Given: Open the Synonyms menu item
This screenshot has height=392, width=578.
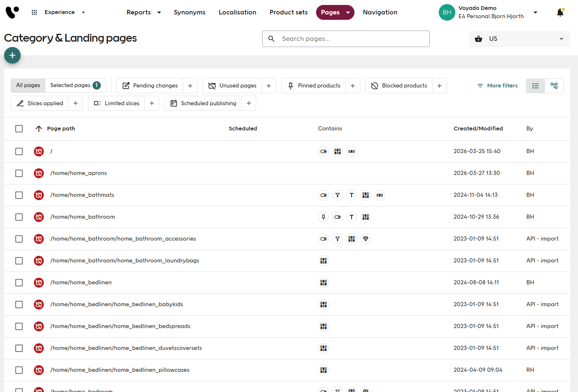Looking at the screenshot, I should pos(190,12).
